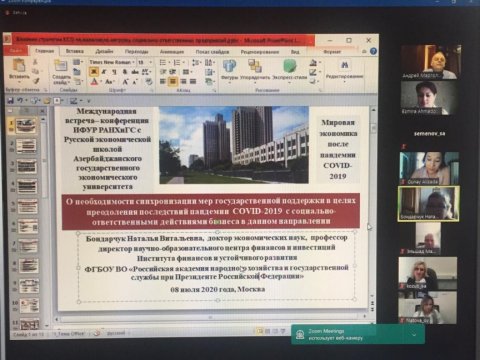Switch to the Анимация tab
The image size is (480, 360).
(x=172, y=52)
